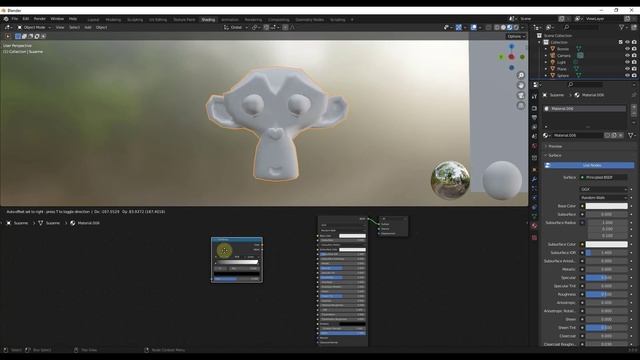Click the select box tool icon
The height and width of the screenshot is (360, 640).
pyautogui.click(x=8, y=36)
